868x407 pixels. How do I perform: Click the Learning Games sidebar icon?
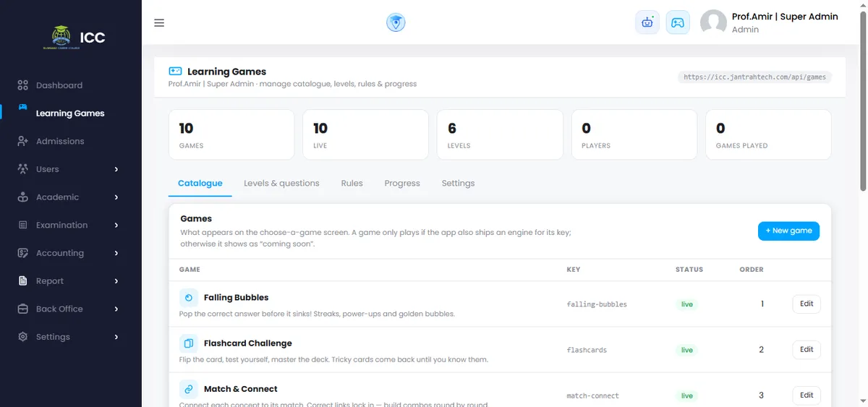(x=22, y=107)
